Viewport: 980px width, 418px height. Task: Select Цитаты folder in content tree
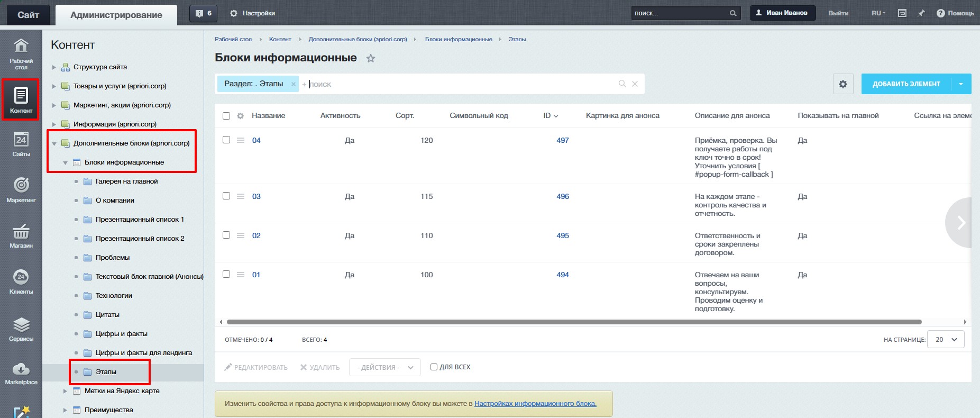(107, 315)
